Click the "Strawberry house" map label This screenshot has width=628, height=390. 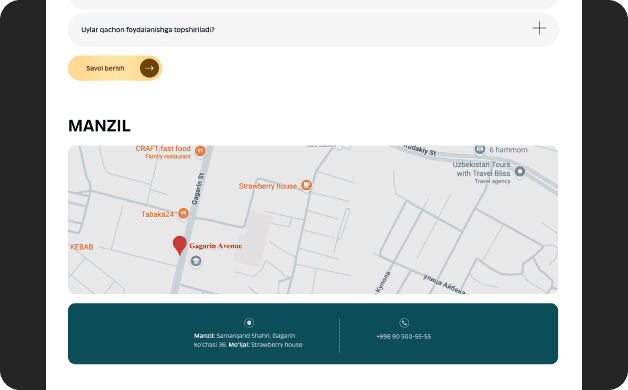pos(268,186)
